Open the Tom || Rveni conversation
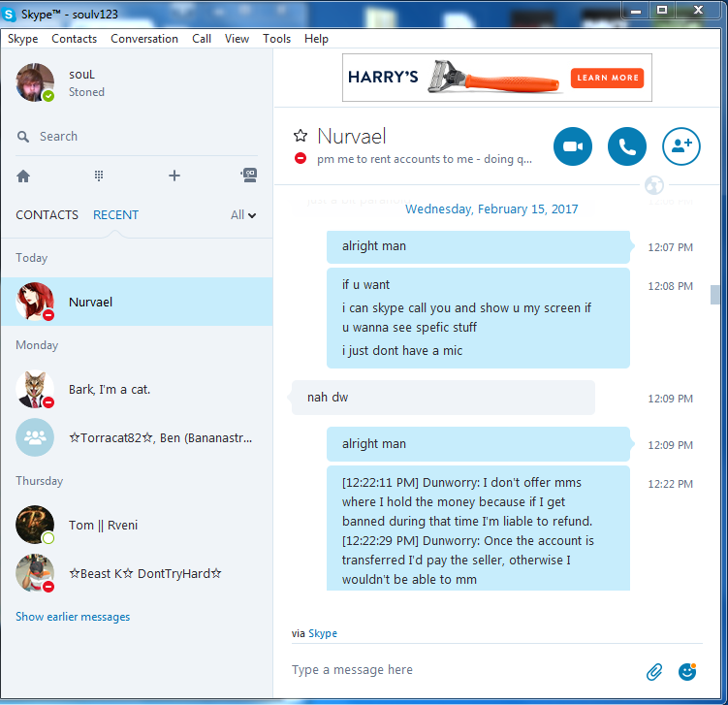 (x=137, y=525)
